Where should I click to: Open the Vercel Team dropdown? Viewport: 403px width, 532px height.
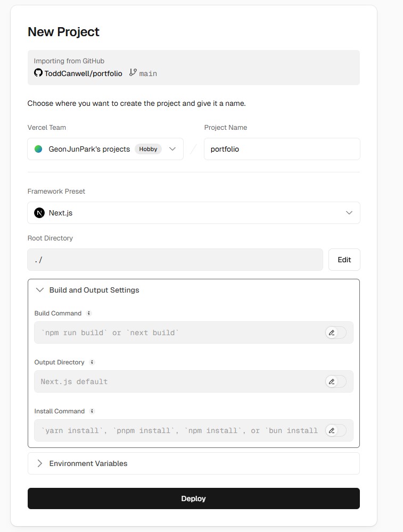(x=105, y=149)
